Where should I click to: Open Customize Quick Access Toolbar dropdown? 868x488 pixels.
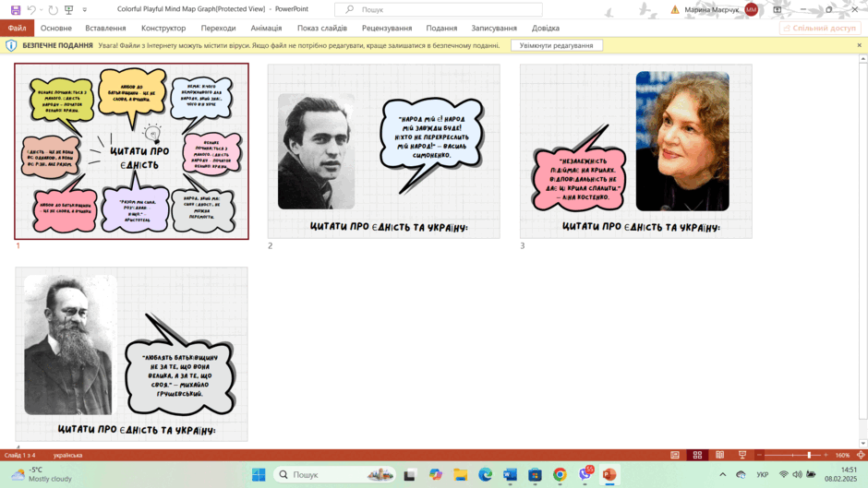pyautogui.click(x=85, y=10)
